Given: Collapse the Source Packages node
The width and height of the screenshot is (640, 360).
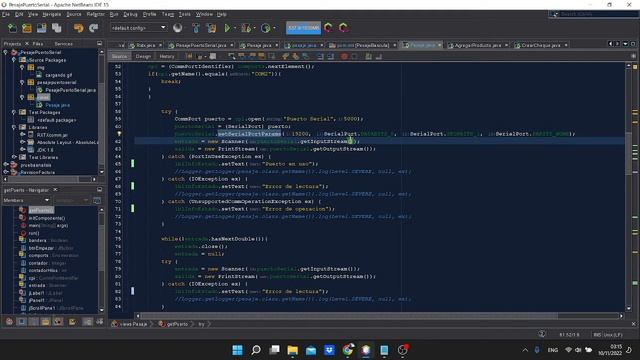Looking at the screenshot, I should tap(14, 60).
